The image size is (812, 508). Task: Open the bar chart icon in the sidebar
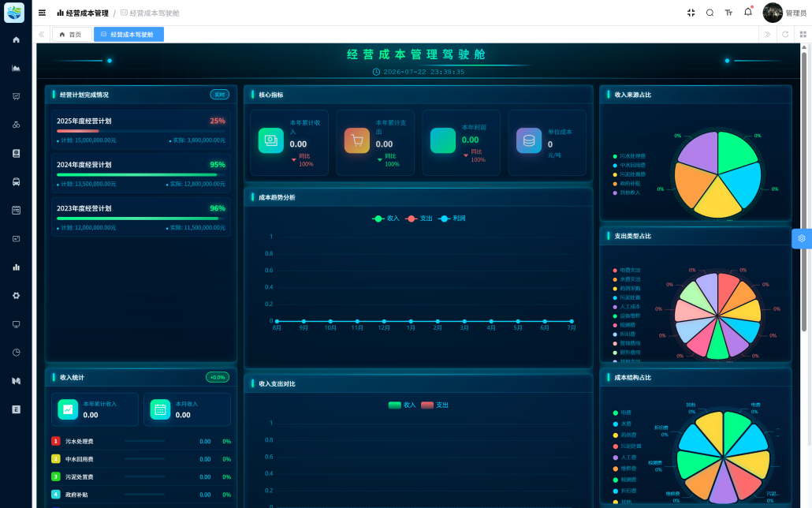tap(16, 267)
